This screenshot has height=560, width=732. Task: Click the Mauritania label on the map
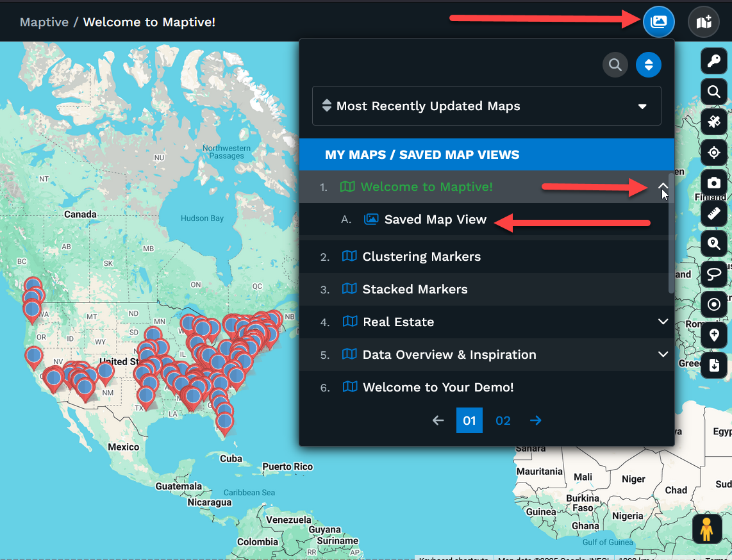[x=539, y=472]
